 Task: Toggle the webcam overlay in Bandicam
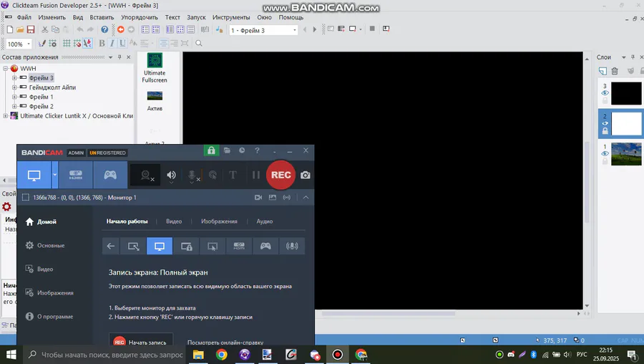[x=145, y=176]
